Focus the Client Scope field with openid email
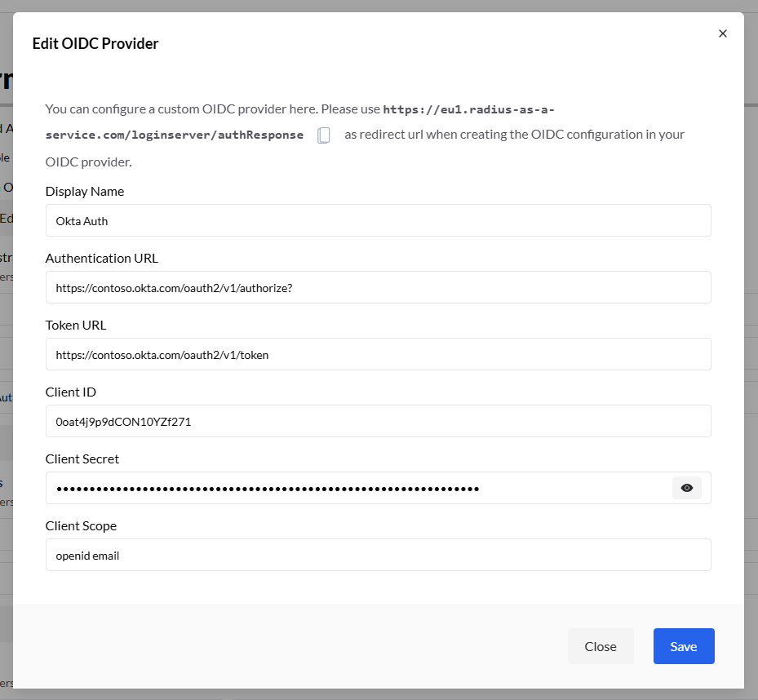This screenshot has width=758, height=700. pyautogui.click(x=378, y=555)
